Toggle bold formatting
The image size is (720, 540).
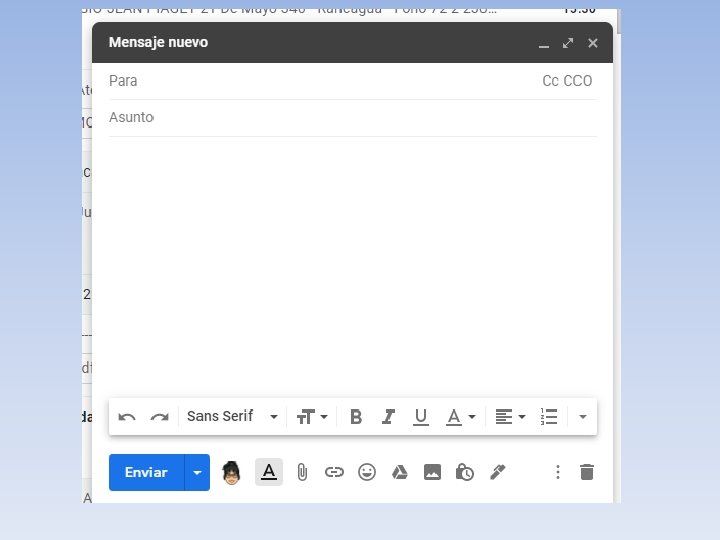click(x=356, y=417)
